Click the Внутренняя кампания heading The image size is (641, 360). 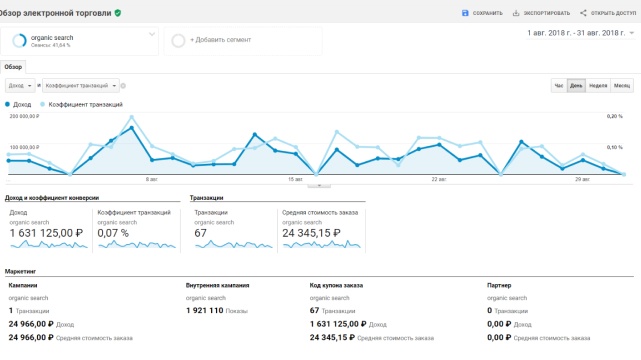pyautogui.click(x=217, y=286)
